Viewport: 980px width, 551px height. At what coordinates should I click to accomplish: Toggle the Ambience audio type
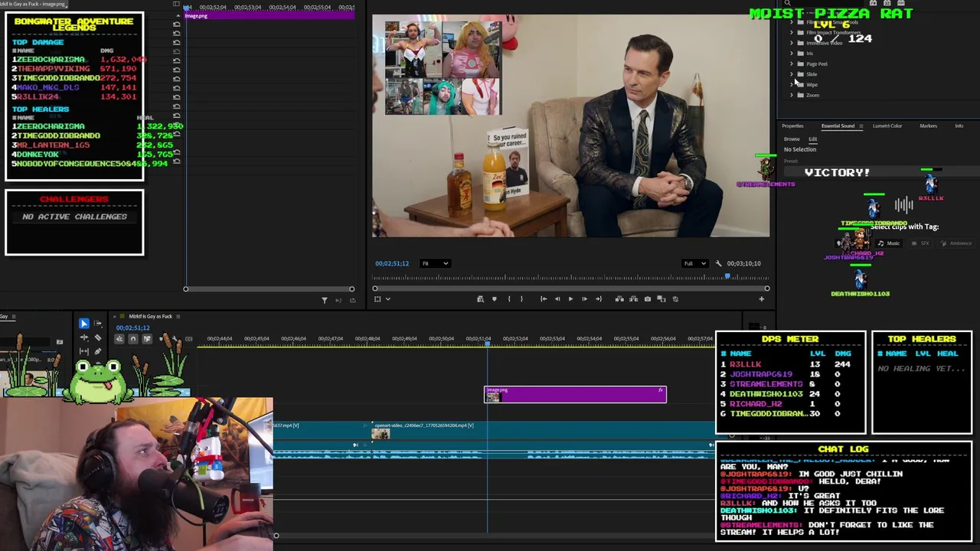click(955, 243)
